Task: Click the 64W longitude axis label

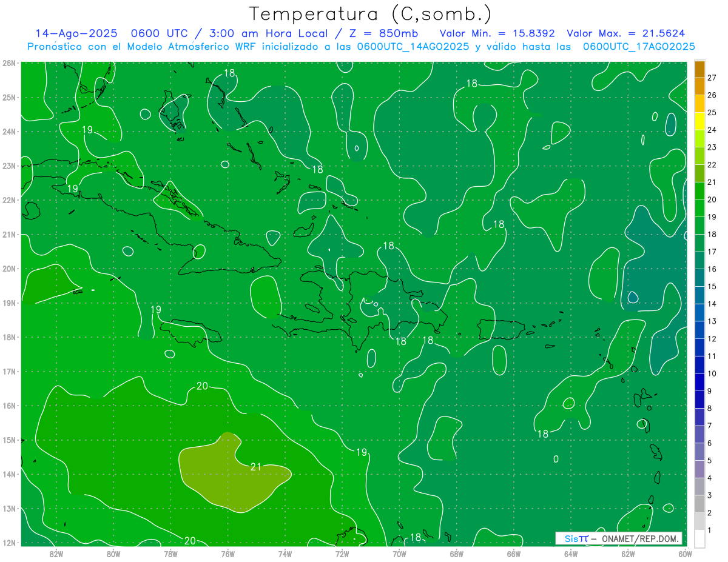Action: click(571, 553)
